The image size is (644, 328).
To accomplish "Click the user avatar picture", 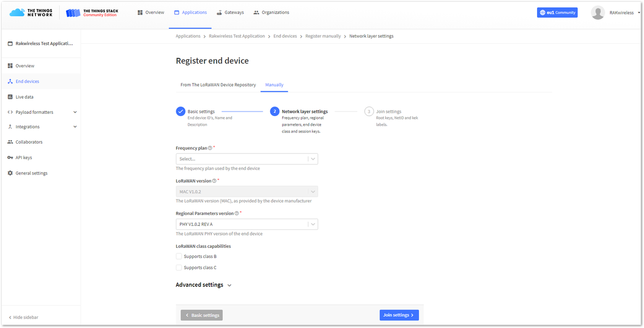I will point(598,13).
